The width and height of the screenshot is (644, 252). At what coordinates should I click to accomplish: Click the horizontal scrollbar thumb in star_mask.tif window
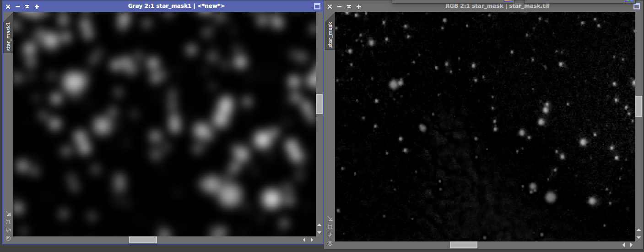point(464,245)
